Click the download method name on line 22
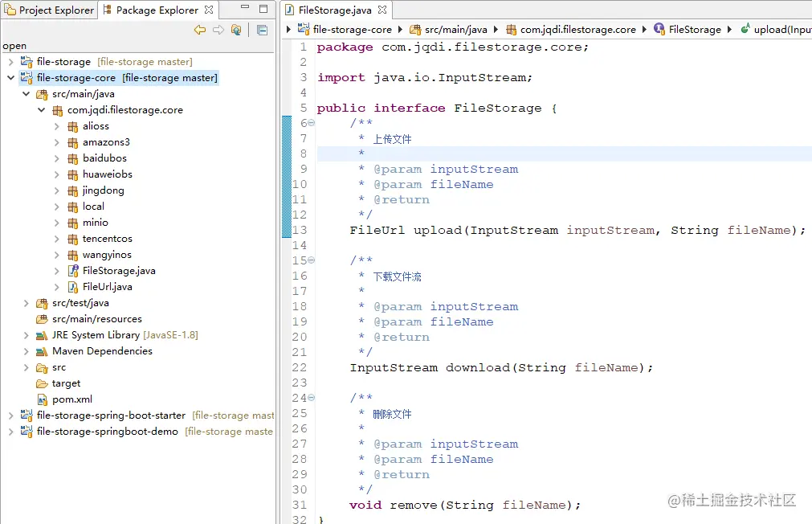The height and width of the screenshot is (524, 812). (478, 368)
